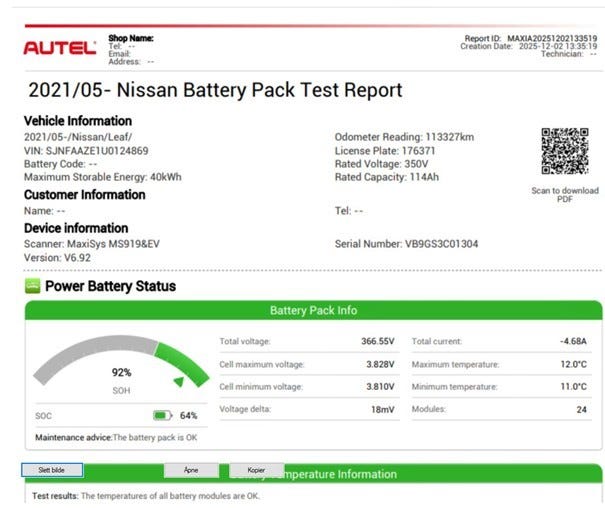
Task: Click the Autel logo
Action: point(60,48)
